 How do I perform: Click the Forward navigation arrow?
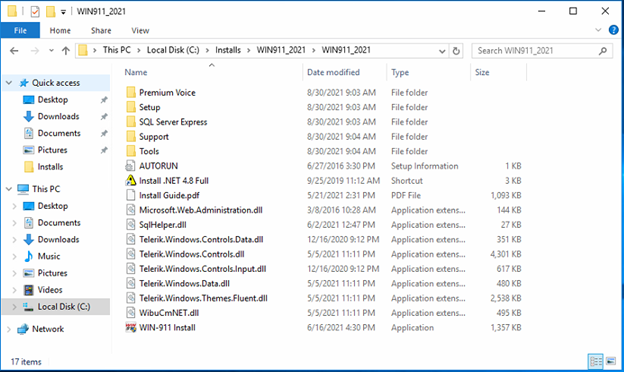click(x=35, y=51)
